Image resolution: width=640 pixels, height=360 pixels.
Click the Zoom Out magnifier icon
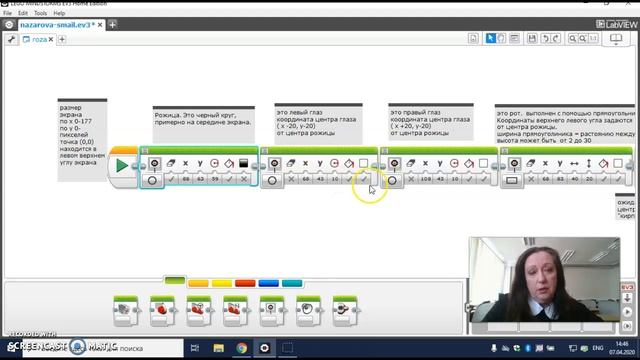pos(572,38)
